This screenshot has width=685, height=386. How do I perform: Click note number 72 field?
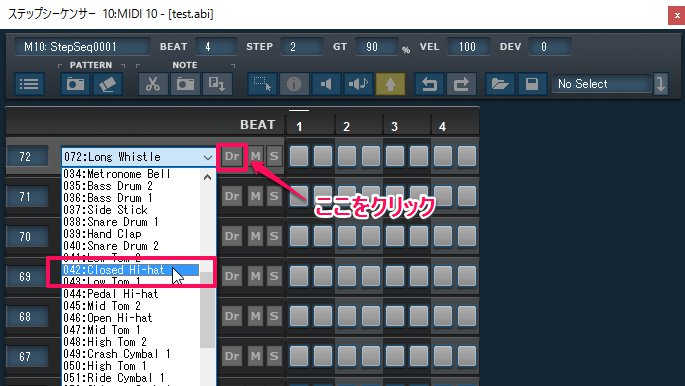(27, 156)
